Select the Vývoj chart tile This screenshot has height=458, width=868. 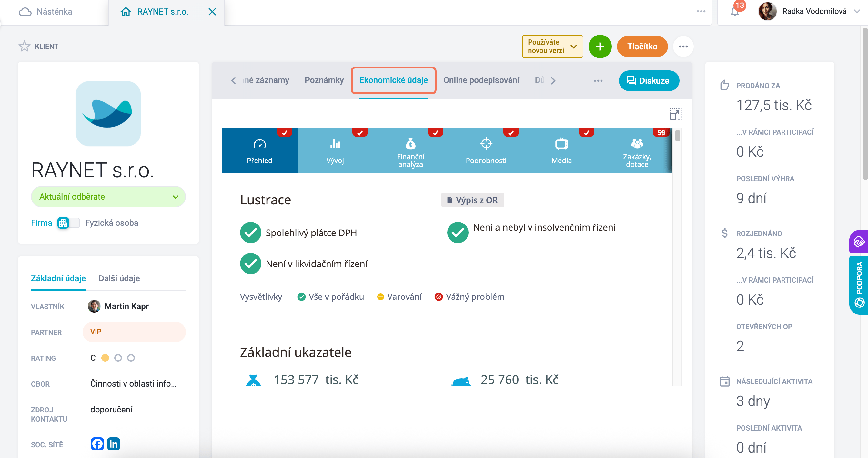(335, 151)
